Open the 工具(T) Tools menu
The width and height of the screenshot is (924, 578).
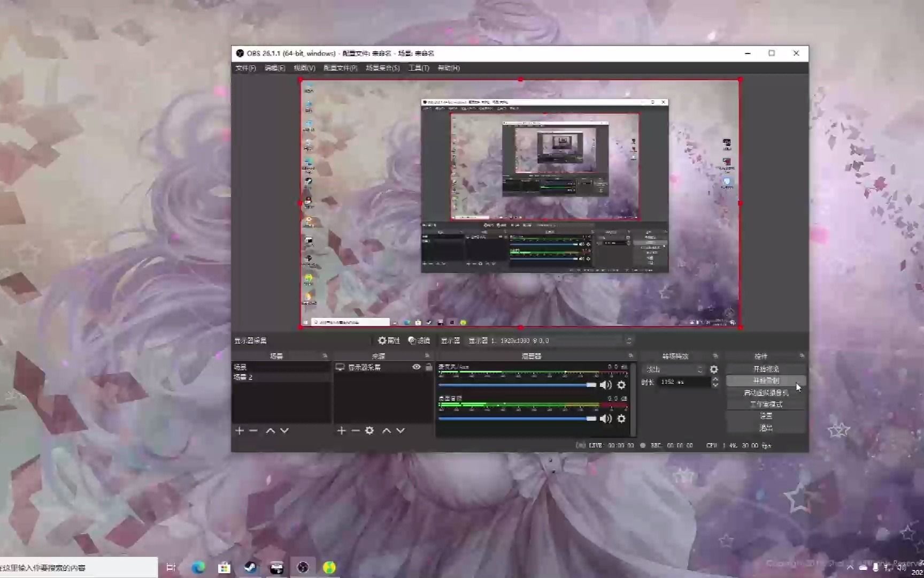[419, 68]
